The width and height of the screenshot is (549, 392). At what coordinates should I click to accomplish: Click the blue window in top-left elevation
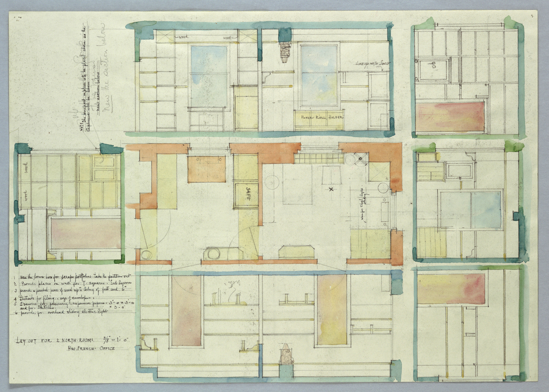click(x=209, y=76)
